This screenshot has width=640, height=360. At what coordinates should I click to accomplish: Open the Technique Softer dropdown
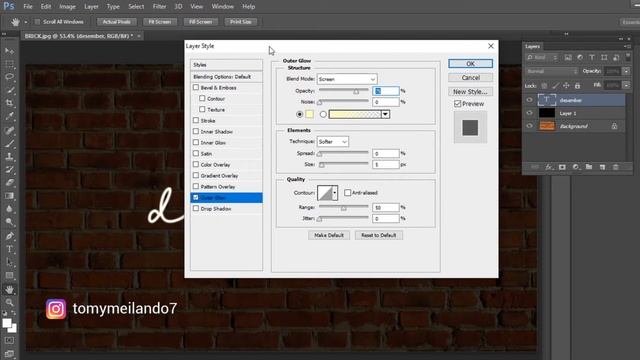[x=333, y=142]
